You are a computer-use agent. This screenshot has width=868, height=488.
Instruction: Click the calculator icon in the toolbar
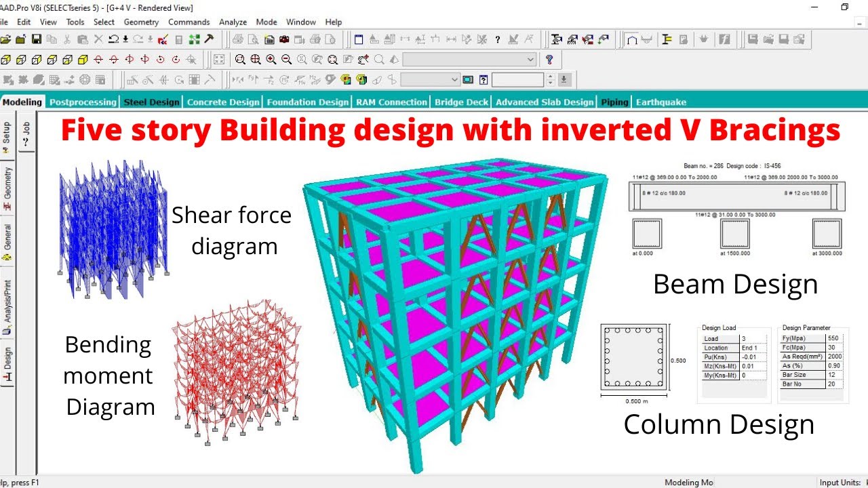(178, 39)
